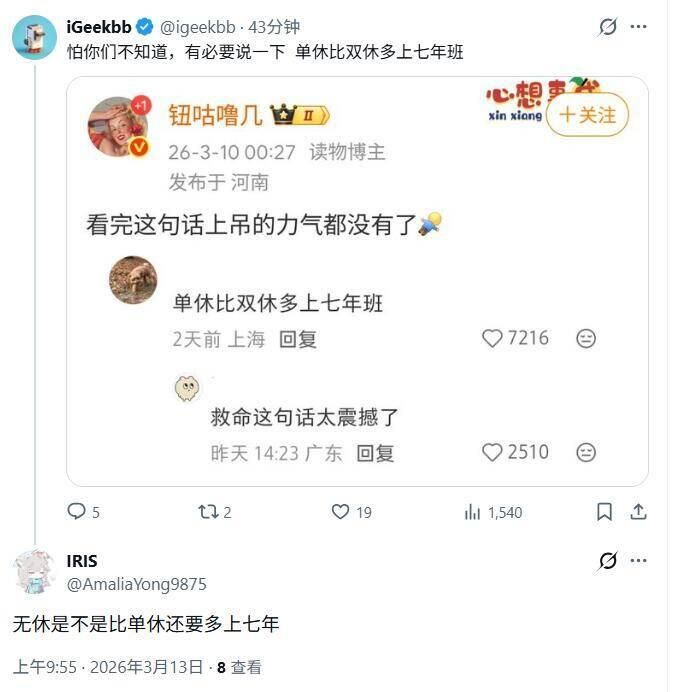Open iGeekbb's profile avatar
Viewport: 674px width, 692px height.
(x=34, y=37)
